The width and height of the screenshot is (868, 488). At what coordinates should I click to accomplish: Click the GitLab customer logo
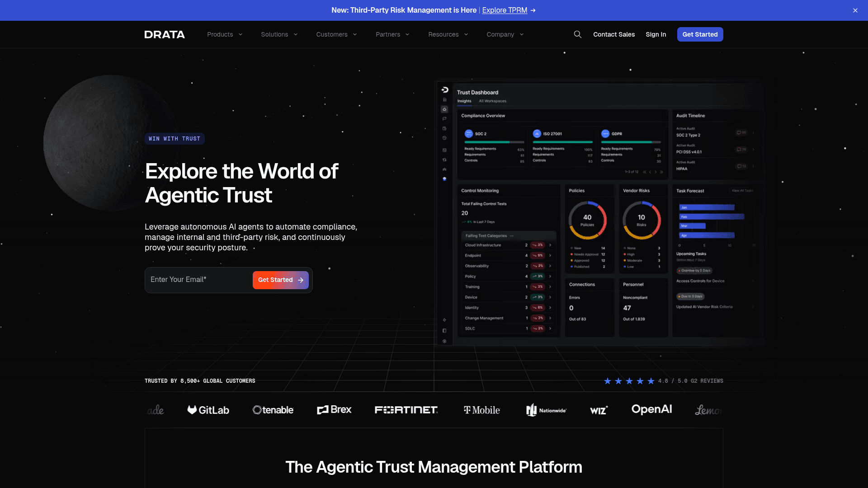click(208, 410)
